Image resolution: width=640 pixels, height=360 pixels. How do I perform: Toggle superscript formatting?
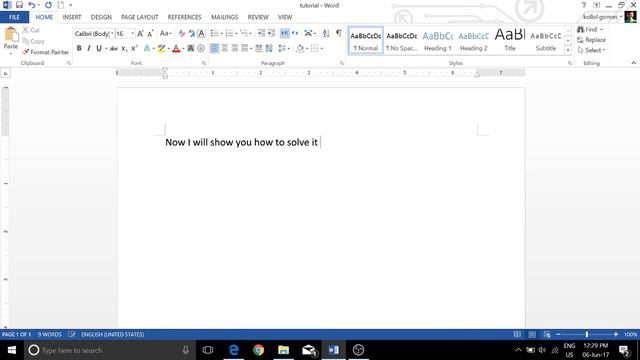coord(134,48)
